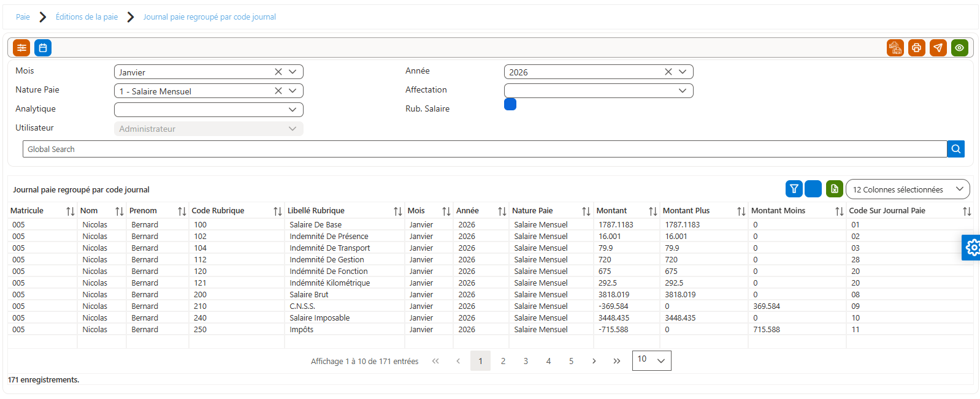The width and height of the screenshot is (980, 399).
Task: Click the orange single printer print icon
Action: click(x=917, y=48)
